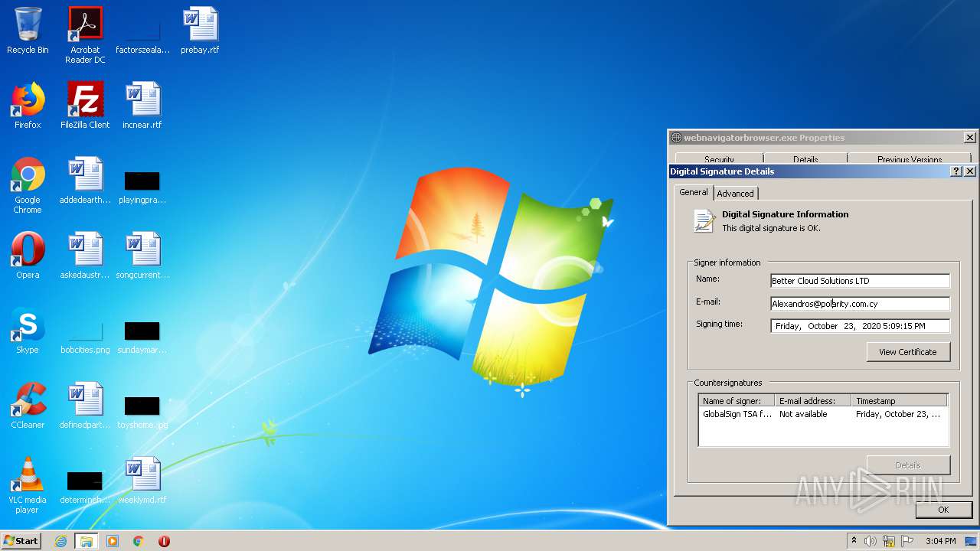Open Opera from the taskbar
Screen dimensions: 980x551
(164, 541)
